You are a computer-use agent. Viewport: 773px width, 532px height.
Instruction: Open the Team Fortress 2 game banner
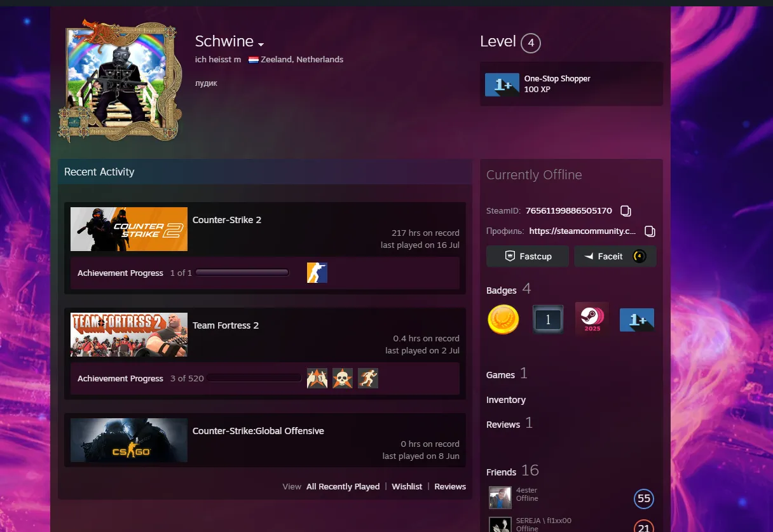coord(129,334)
